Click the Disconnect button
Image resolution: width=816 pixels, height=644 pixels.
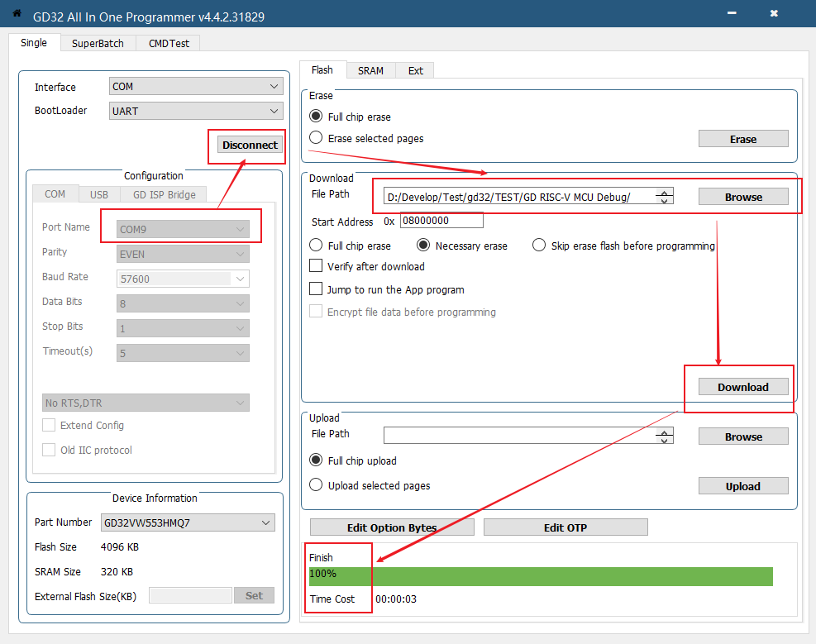click(x=250, y=145)
